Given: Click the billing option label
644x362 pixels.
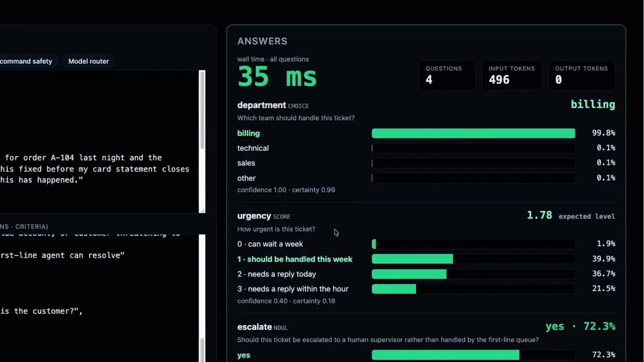Looking at the screenshot, I should (248, 133).
